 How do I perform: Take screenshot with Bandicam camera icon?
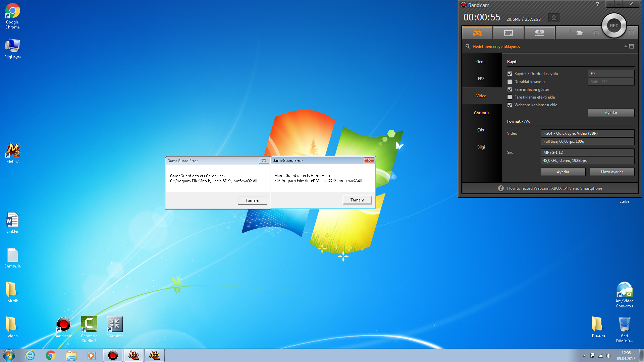click(x=596, y=33)
